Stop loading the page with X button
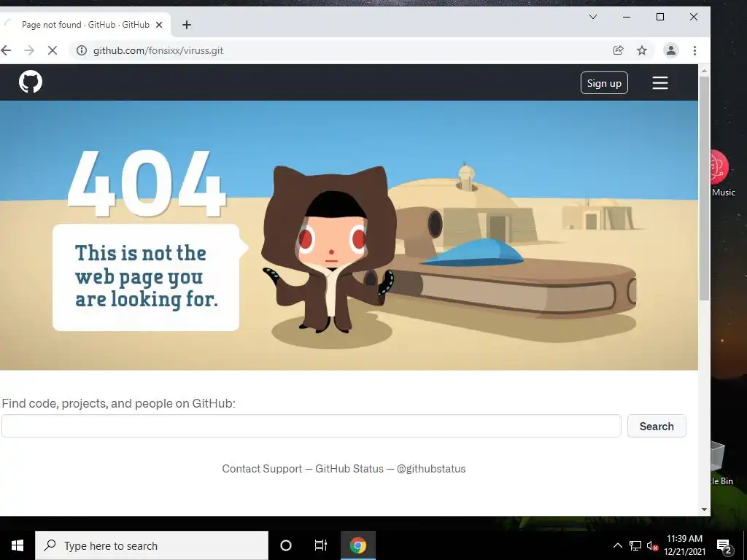The height and width of the screenshot is (560, 747). coord(53,50)
